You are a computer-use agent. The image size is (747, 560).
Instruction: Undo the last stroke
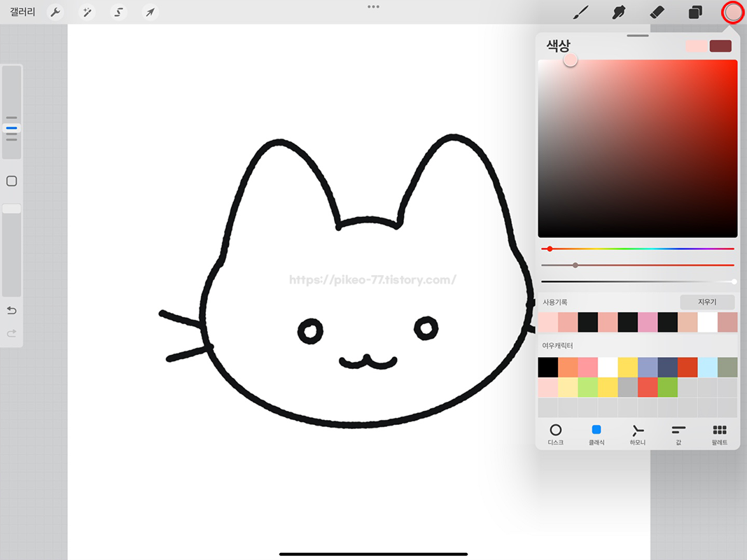[11, 311]
